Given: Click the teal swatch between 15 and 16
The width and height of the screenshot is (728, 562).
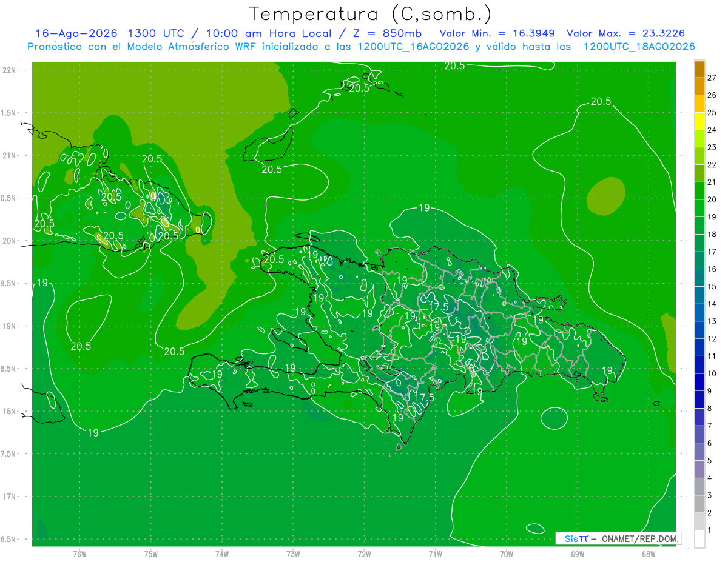Looking at the screenshot, I should (699, 278).
